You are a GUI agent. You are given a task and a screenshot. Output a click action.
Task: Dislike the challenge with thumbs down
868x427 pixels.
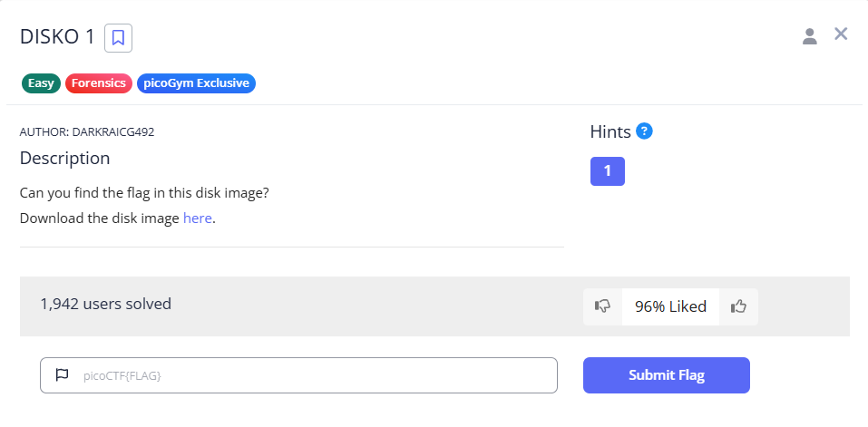tap(602, 306)
